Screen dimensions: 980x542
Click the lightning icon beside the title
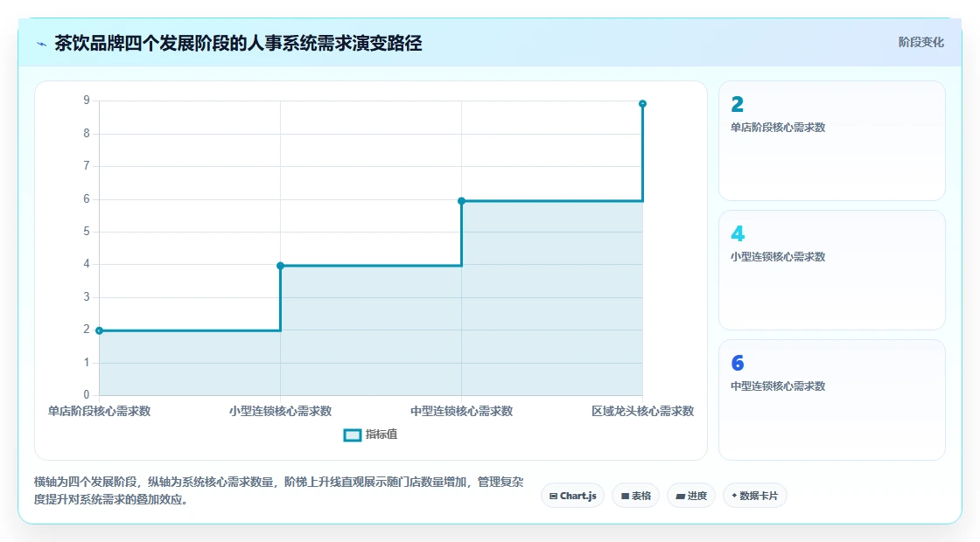[42, 44]
